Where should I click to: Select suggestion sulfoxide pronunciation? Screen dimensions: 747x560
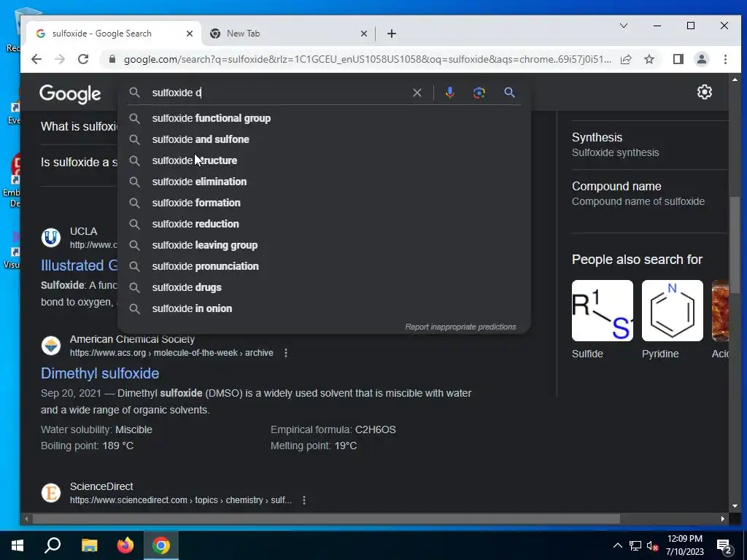pyautogui.click(x=324, y=266)
